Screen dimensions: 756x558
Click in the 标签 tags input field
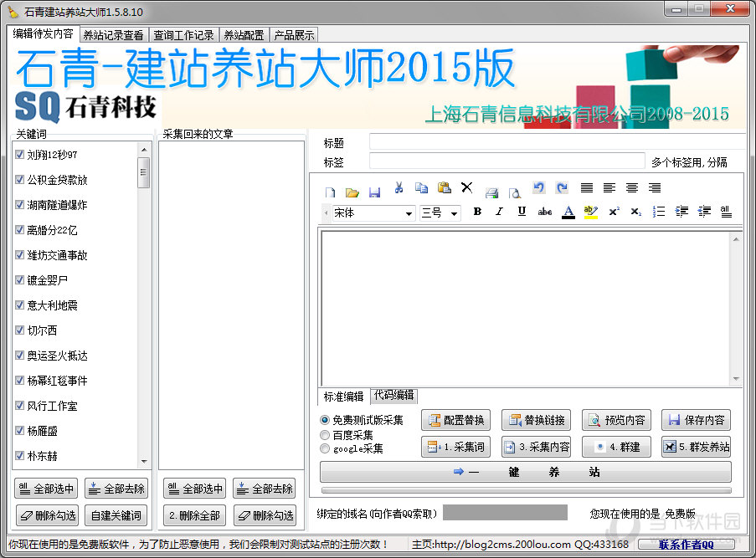tap(507, 161)
